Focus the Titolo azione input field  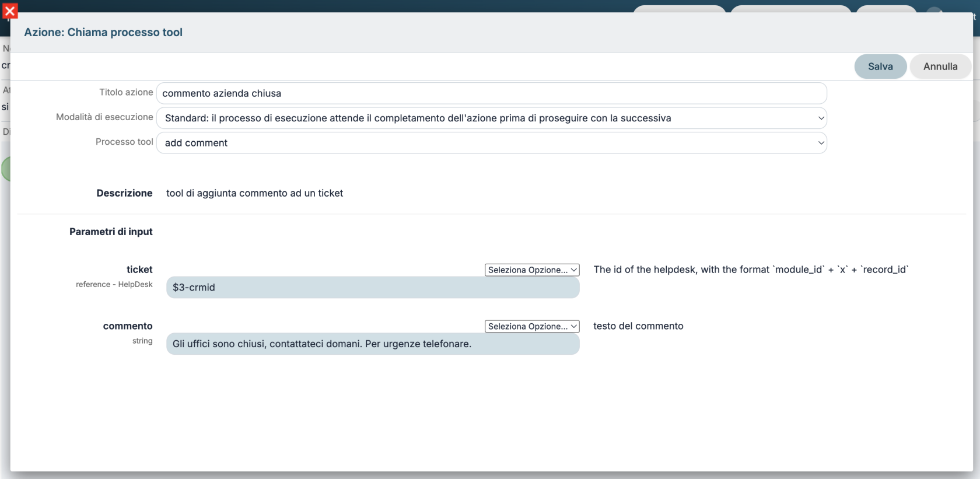point(491,93)
